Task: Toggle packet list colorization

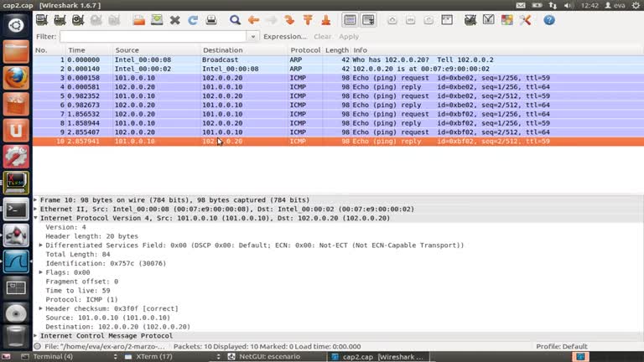Action: tap(350, 20)
